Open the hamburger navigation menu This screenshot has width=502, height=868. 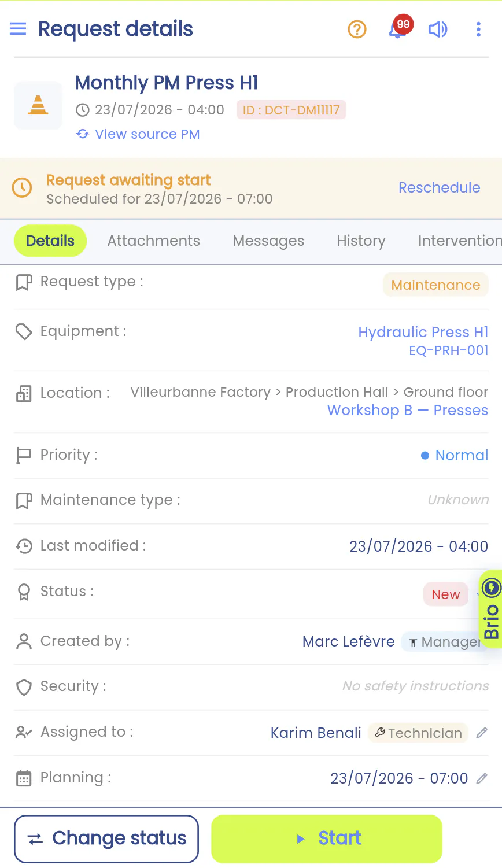pyautogui.click(x=18, y=28)
